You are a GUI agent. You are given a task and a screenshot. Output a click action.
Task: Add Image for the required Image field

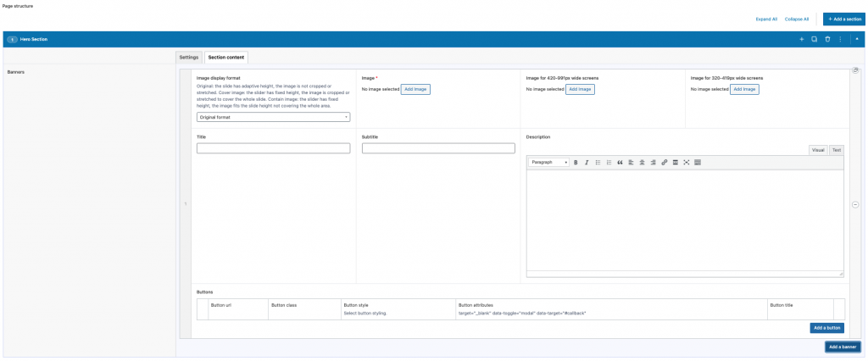pyautogui.click(x=415, y=89)
